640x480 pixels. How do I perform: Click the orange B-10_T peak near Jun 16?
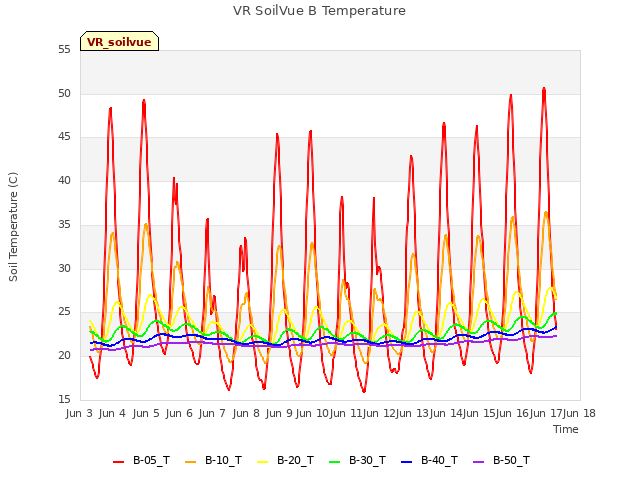point(513,217)
